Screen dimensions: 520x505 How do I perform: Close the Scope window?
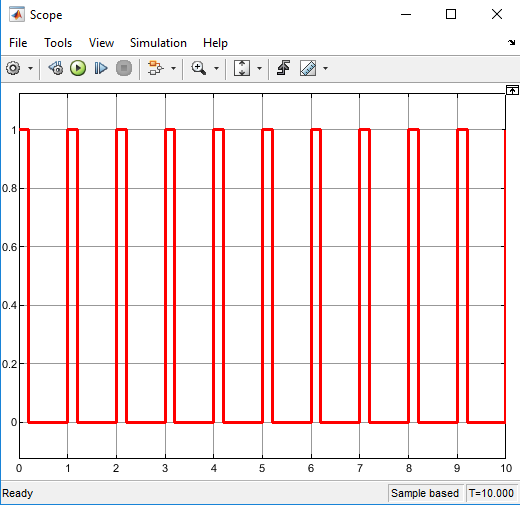pyautogui.click(x=497, y=14)
